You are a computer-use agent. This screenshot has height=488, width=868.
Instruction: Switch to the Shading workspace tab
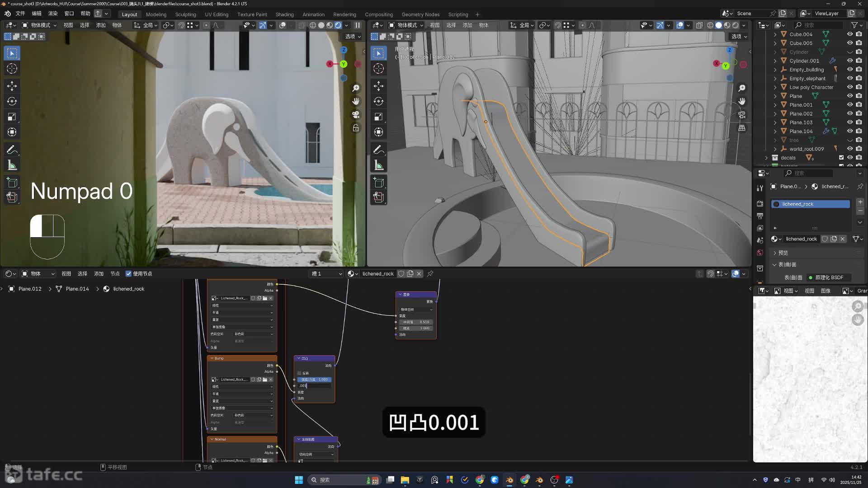[284, 14]
